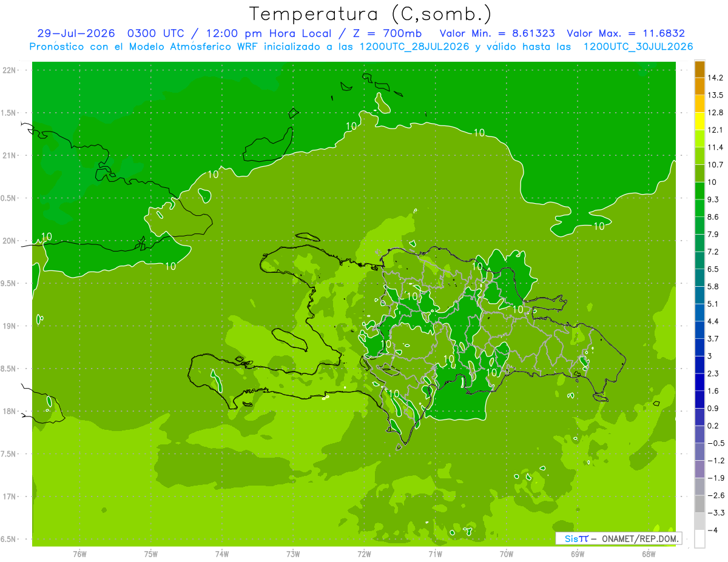Click the "19N" latitude label

[x=10, y=326]
